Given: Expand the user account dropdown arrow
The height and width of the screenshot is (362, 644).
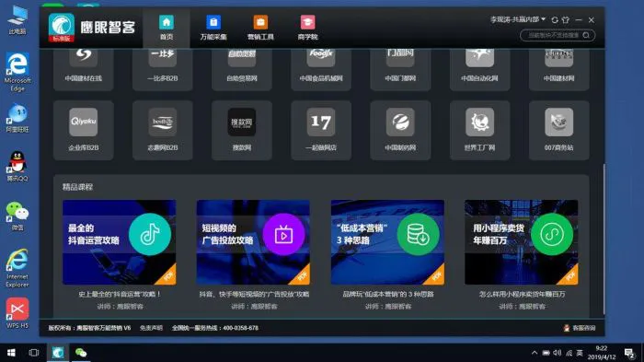Looking at the screenshot, I should click(544, 19).
